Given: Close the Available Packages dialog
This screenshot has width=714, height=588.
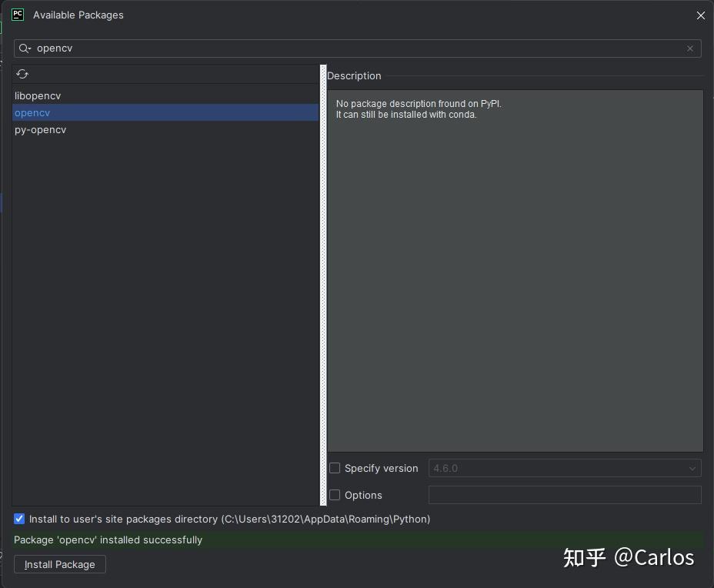Looking at the screenshot, I should (x=700, y=15).
